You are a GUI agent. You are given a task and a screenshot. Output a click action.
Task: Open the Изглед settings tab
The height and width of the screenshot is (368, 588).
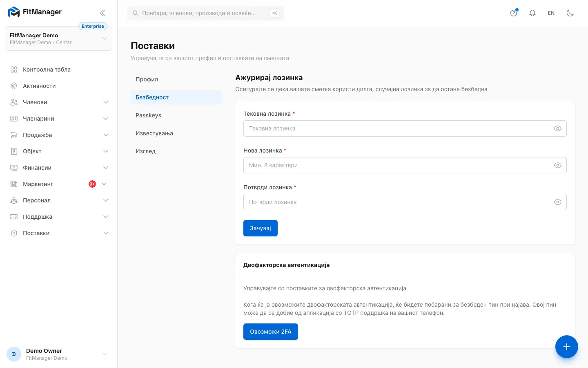click(176, 151)
